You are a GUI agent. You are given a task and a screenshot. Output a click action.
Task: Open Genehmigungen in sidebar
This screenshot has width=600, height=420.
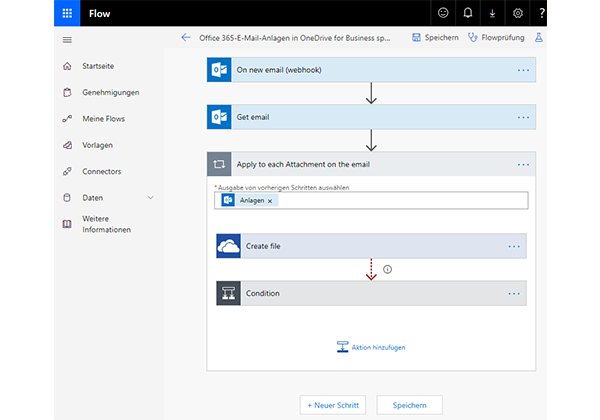pyautogui.click(x=111, y=93)
